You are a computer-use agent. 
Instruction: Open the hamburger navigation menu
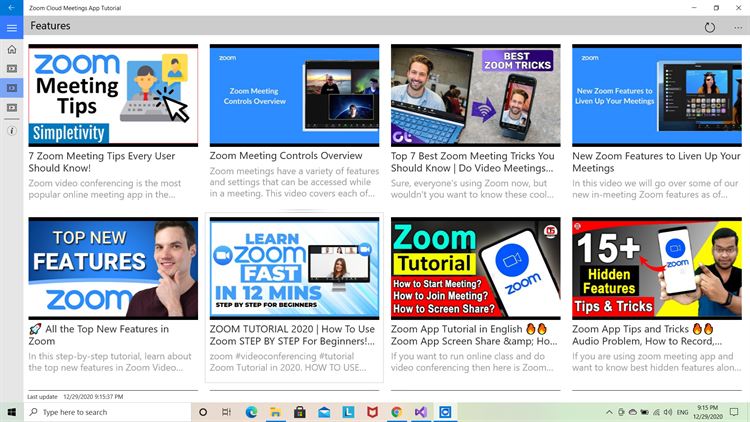click(x=11, y=28)
